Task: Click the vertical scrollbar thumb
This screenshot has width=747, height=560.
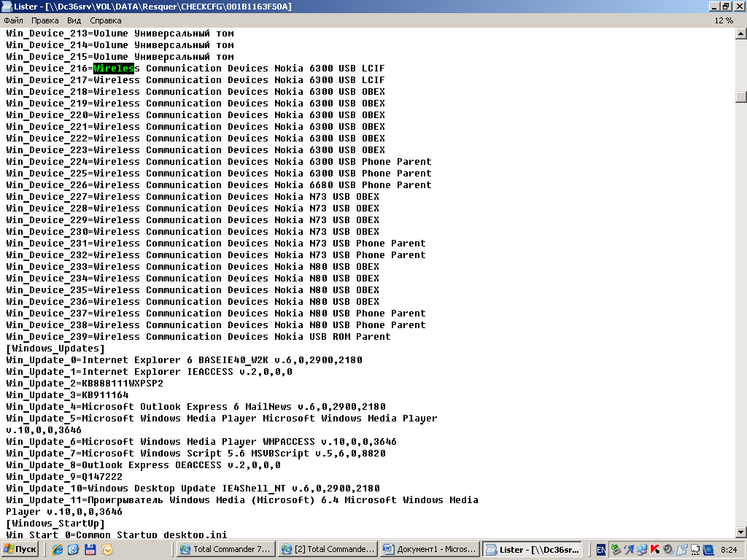Action: pos(740,97)
